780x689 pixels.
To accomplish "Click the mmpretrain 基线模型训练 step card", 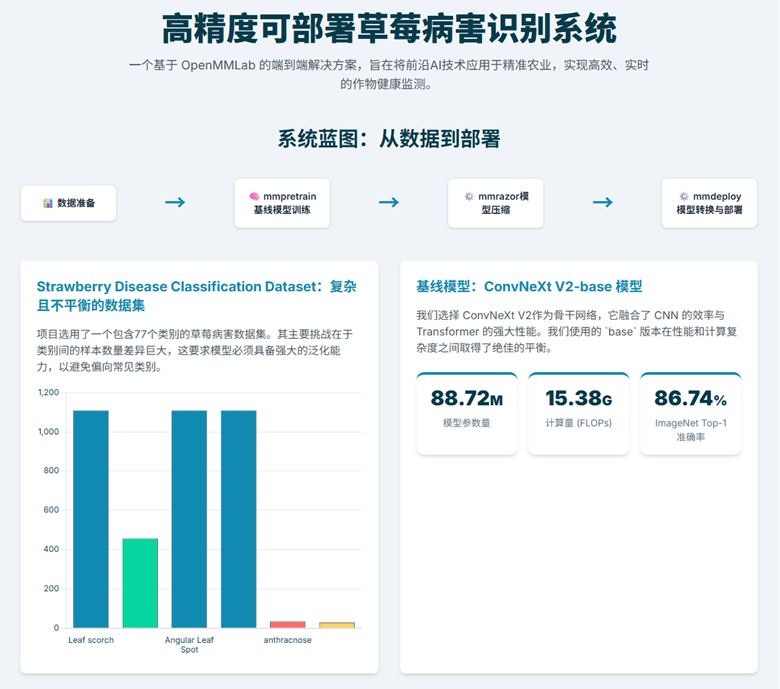I will coord(282,203).
